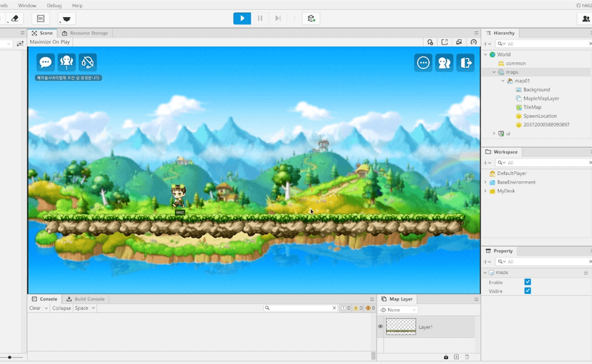This screenshot has height=364, width=592.
Task: Click the Collapse button in Console
Action: (x=62, y=308)
